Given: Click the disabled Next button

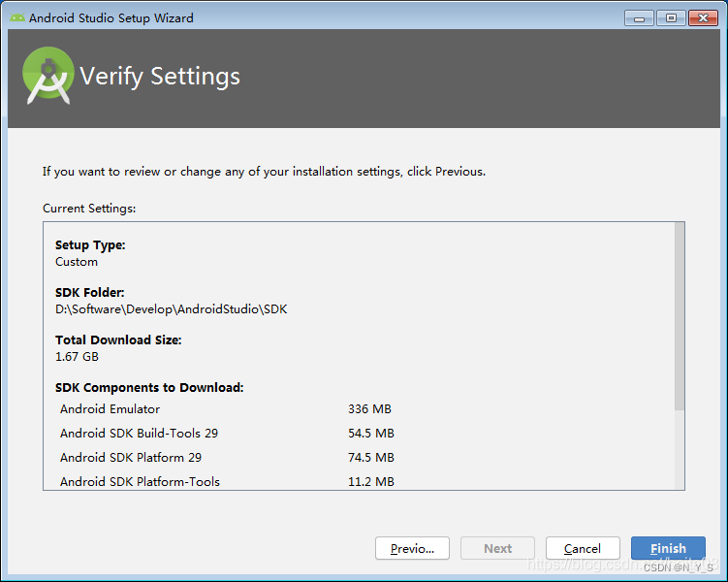Looking at the screenshot, I should point(497,548).
